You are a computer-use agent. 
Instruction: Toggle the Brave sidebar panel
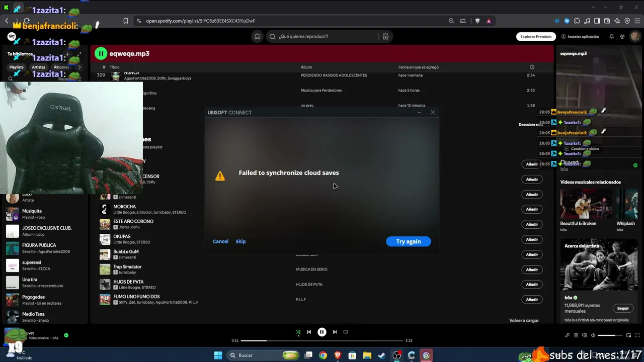point(597,21)
